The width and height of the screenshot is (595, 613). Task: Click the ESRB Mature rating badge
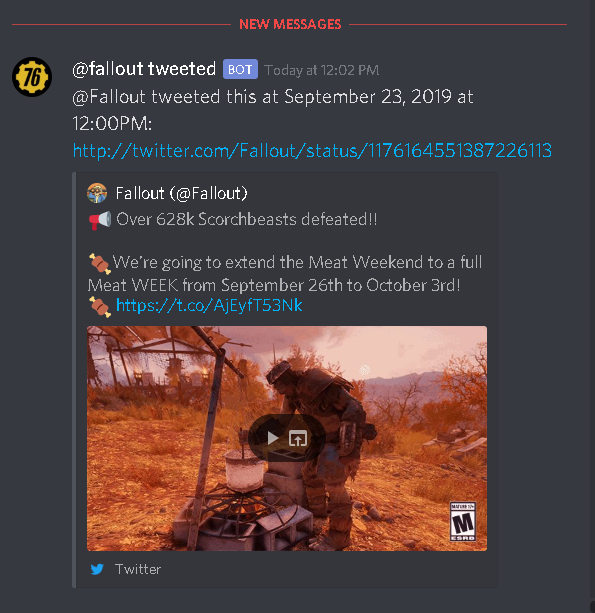462,521
